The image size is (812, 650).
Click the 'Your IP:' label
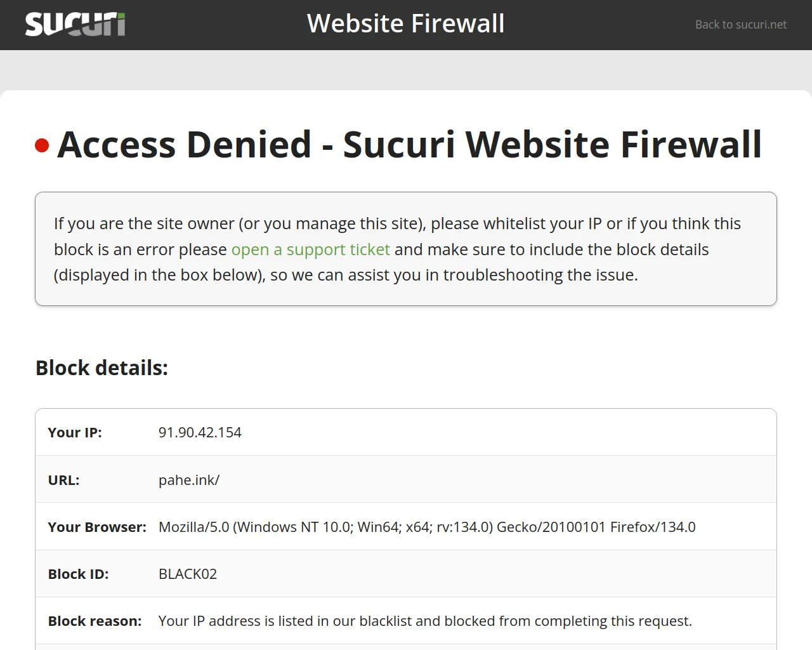75,432
